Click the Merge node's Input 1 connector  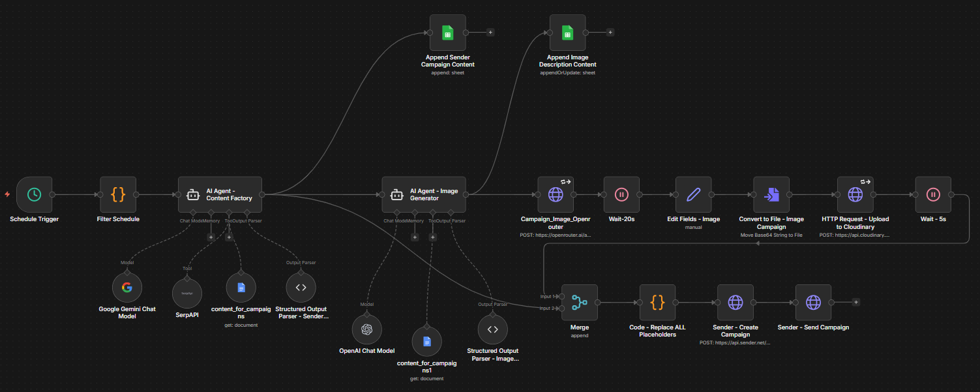tap(563, 296)
